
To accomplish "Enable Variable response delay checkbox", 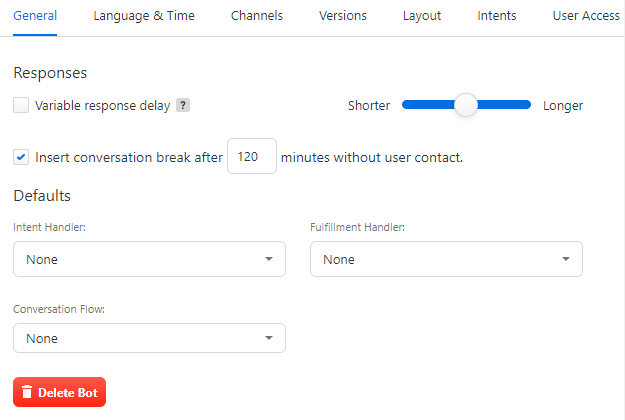I will pos(21,105).
